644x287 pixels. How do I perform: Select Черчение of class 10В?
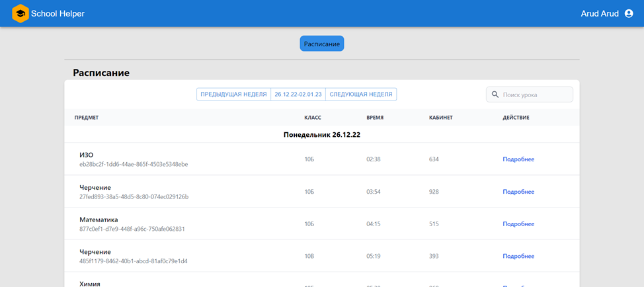pos(95,252)
